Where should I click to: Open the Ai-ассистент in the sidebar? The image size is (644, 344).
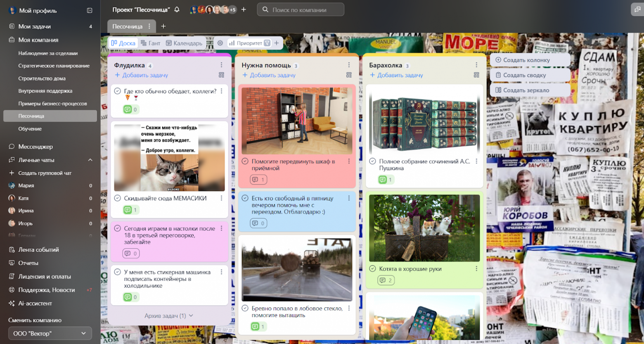[35, 303]
